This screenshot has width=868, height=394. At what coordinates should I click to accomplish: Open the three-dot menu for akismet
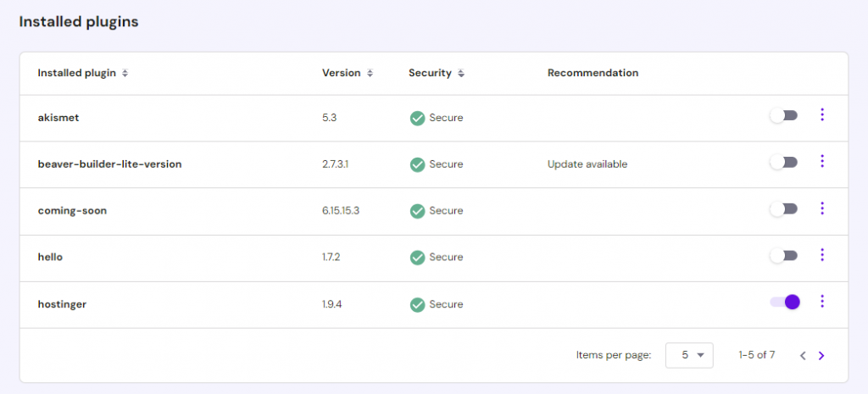tap(821, 115)
